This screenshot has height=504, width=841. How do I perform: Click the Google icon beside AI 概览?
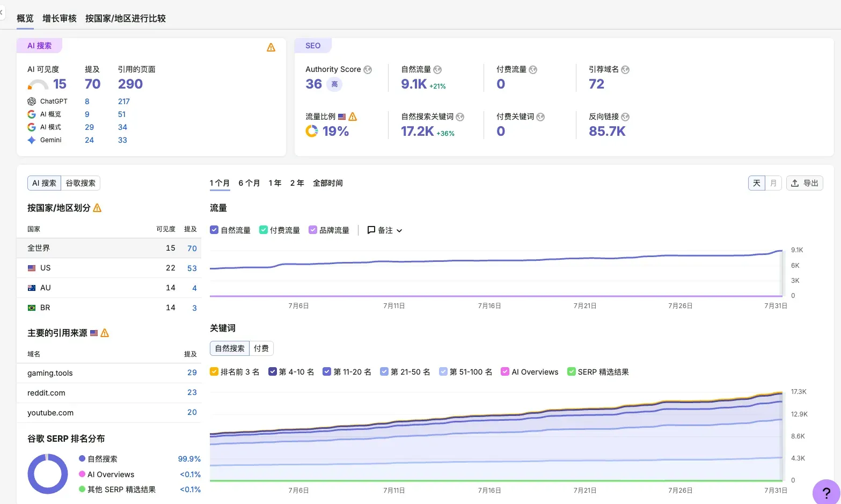click(32, 114)
